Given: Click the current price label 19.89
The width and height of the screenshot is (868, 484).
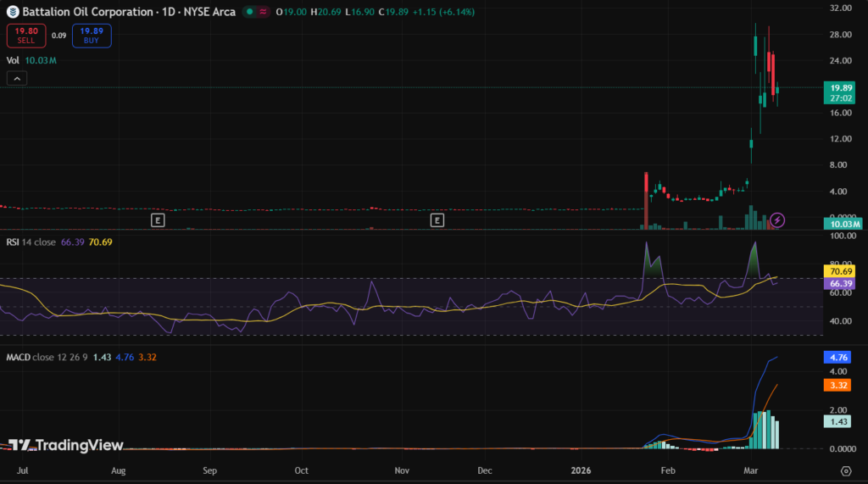Looking at the screenshot, I should pos(841,87).
